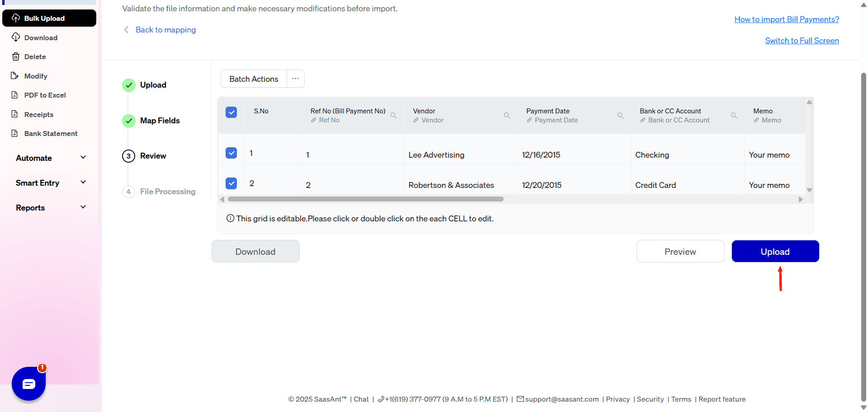The width and height of the screenshot is (868, 412).
Task: Click the Map Fields step green checkmark
Action: point(129,121)
